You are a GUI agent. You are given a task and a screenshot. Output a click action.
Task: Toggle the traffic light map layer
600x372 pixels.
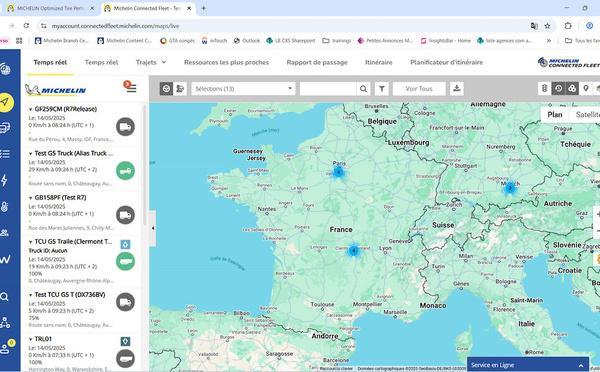click(545, 89)
